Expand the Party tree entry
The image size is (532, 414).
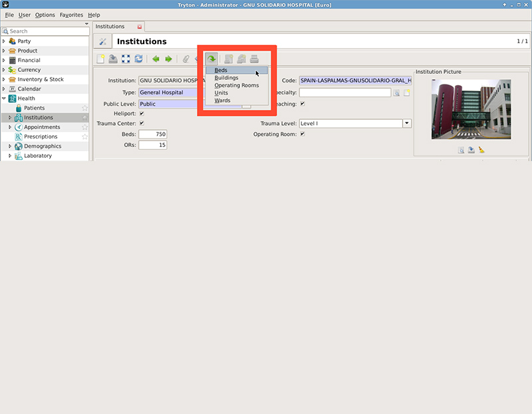click(5, 41)
